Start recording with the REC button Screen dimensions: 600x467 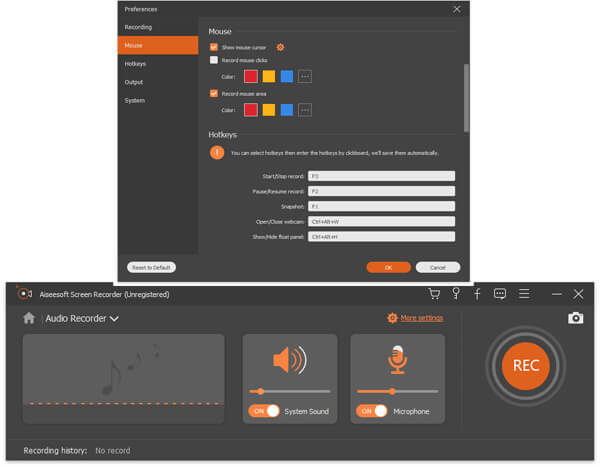pyautogui.click(x=526, y=366)
